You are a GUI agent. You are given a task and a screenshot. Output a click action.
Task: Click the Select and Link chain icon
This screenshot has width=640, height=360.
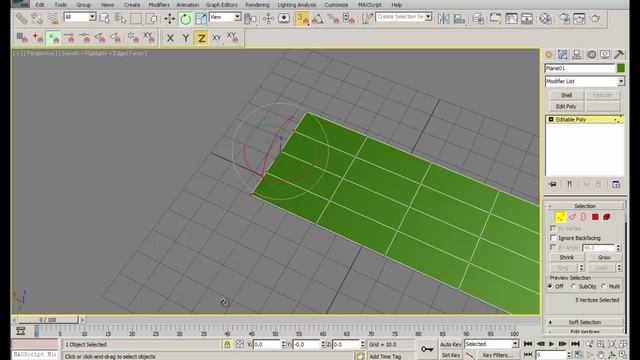click(21, 18)
